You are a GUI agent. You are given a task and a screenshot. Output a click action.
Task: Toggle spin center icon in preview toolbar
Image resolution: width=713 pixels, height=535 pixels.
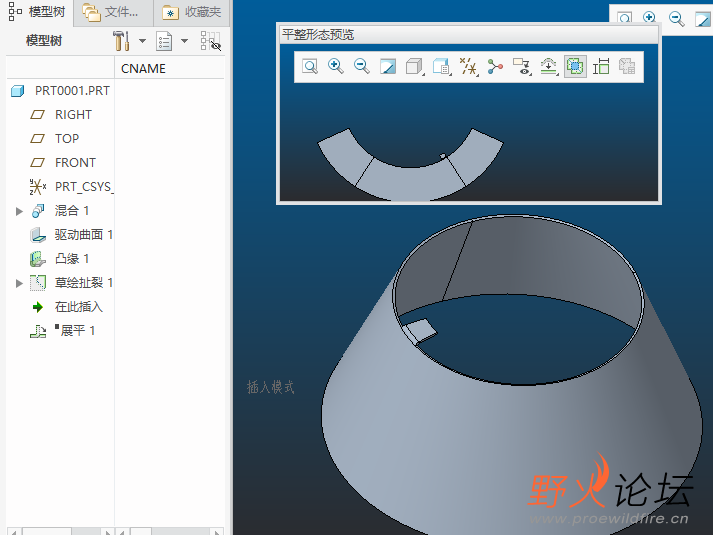coord(495,67)
